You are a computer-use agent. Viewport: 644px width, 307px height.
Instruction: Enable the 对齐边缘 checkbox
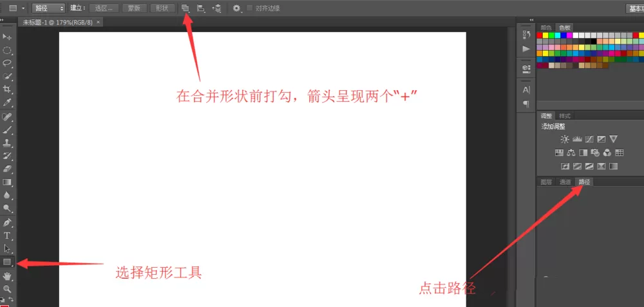[x=250, y=8]
